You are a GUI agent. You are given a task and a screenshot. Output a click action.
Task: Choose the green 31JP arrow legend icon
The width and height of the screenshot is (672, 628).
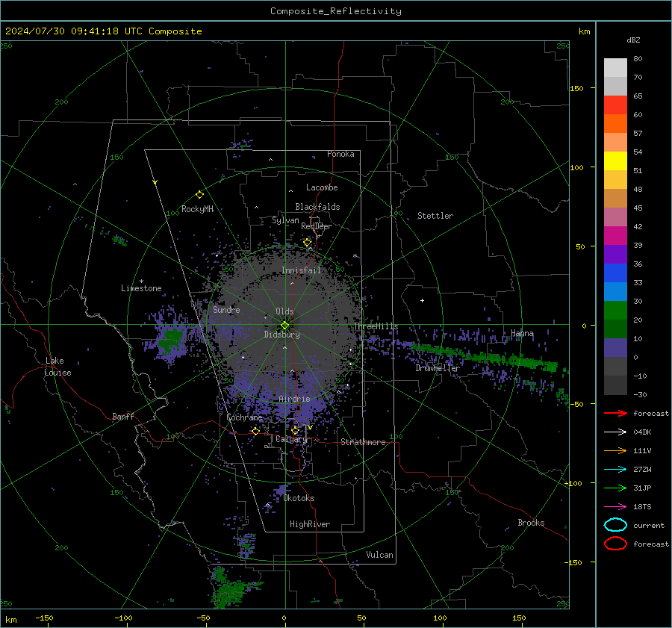(x=615, y=488)
